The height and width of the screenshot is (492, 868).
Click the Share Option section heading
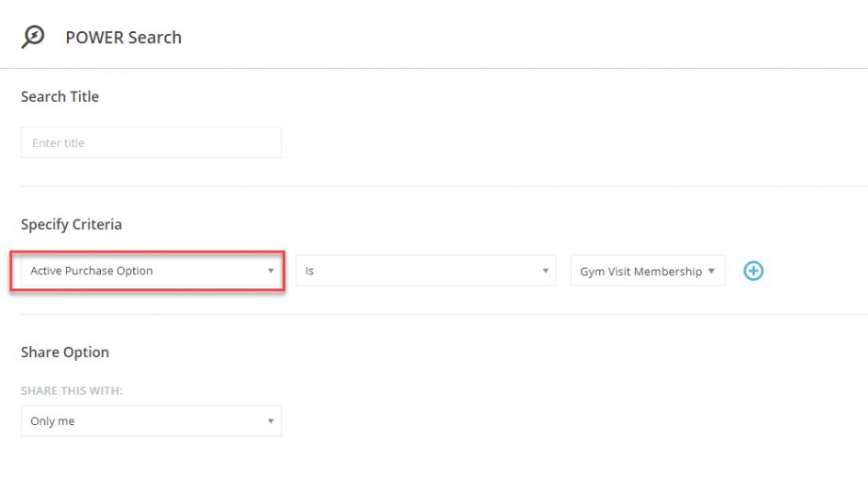coord(65,353)
